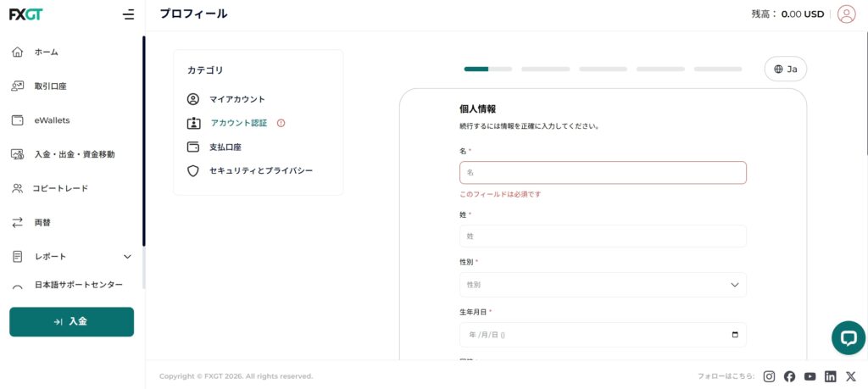Click the 名 first name input field
This screenshot has height=389, width=868.
click(x=603, y=172)
